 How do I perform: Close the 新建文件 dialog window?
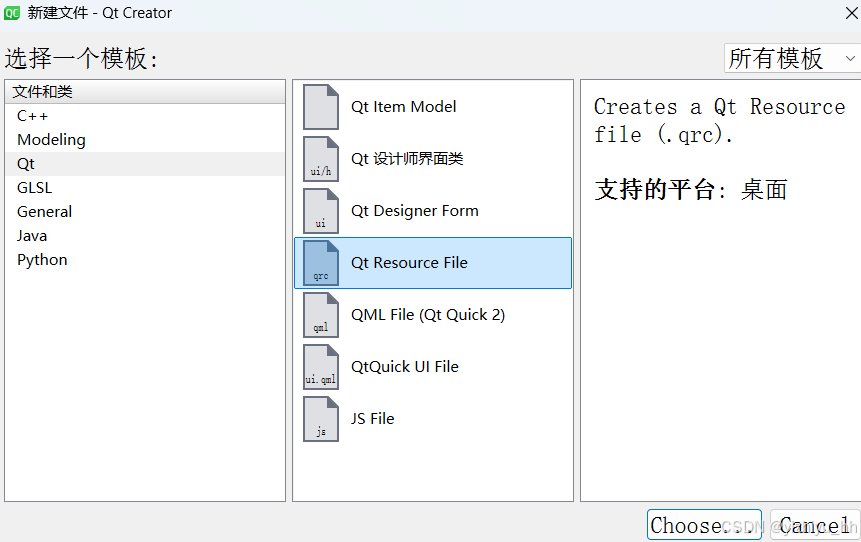tap(851, 13)
